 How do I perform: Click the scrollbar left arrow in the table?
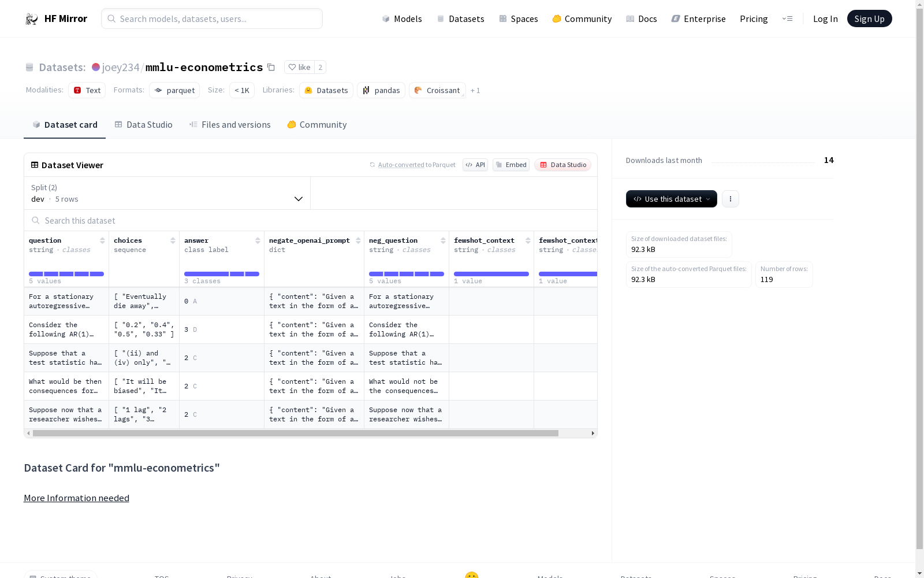coord(28,433)
